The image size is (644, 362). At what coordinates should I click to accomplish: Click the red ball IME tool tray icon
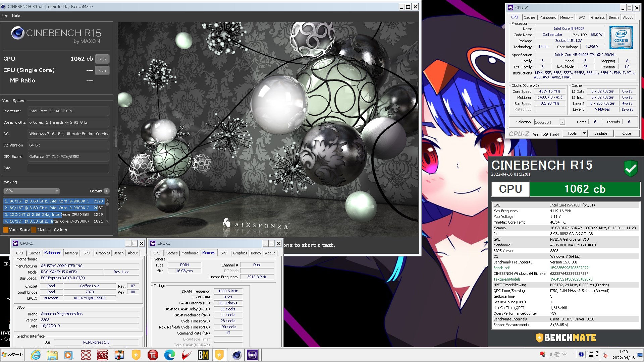point(542,354)
